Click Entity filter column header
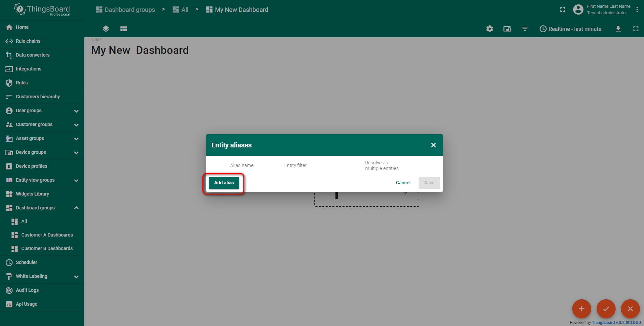The image size is (644, 326). [x=295, y=165]
